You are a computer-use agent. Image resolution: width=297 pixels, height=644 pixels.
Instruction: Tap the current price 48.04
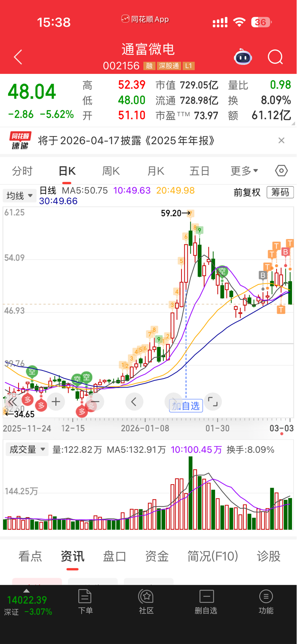point(32,92)
